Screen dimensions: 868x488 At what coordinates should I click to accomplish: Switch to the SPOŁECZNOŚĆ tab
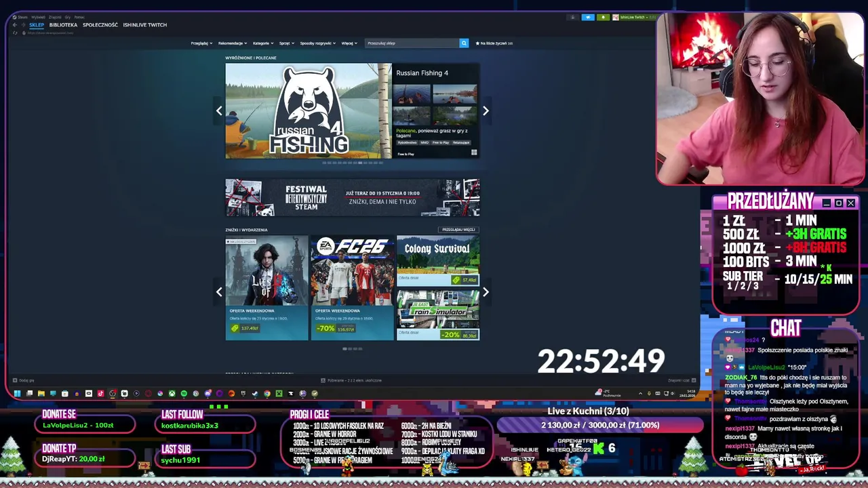(100, 25)
